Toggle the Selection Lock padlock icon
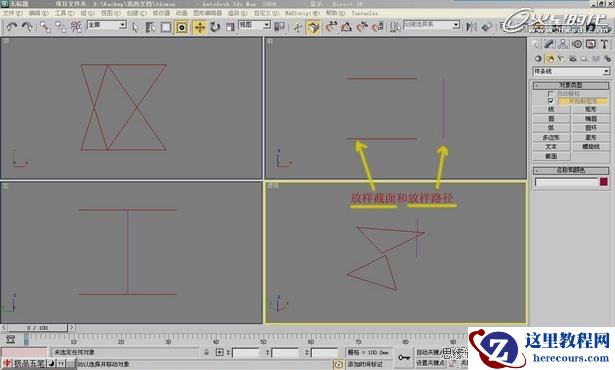 (x=206, y=352)
